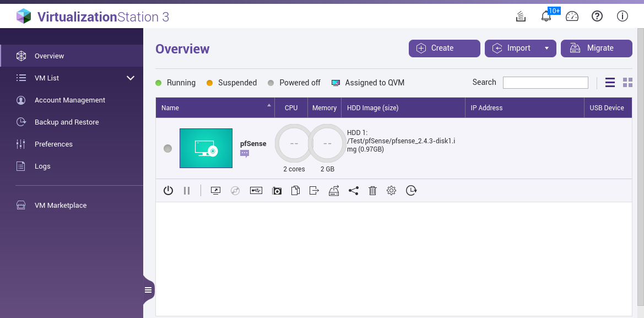Expand the VM List chevron

(131, 78)
